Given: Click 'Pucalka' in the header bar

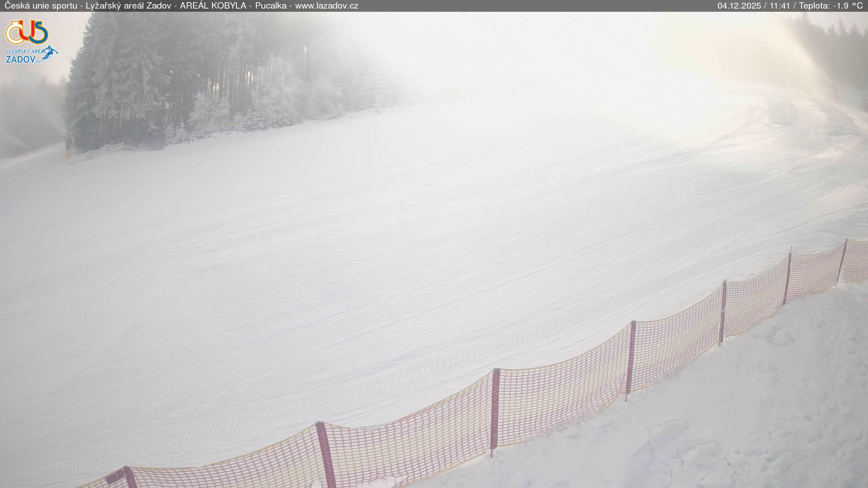Looking at the screenshot, I should (270, 6).
